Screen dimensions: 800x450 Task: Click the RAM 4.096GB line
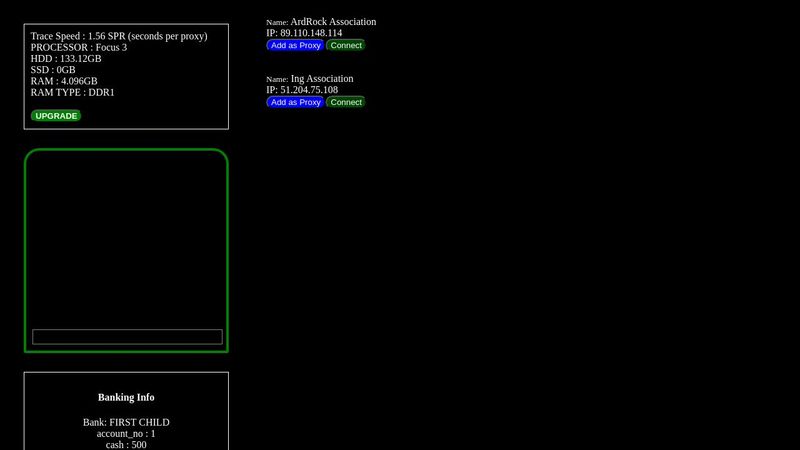pos(64,82)
